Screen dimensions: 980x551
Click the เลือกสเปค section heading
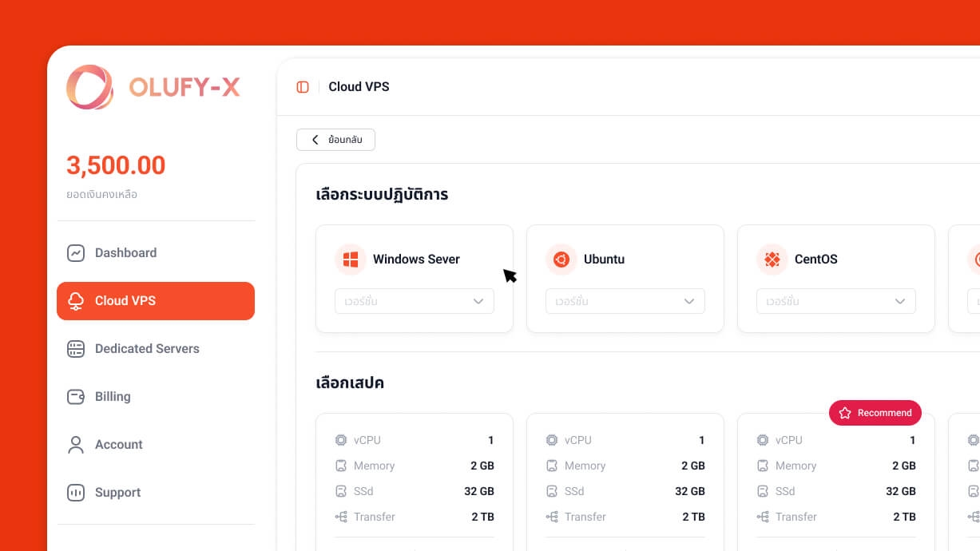click(x=350, y=383)
